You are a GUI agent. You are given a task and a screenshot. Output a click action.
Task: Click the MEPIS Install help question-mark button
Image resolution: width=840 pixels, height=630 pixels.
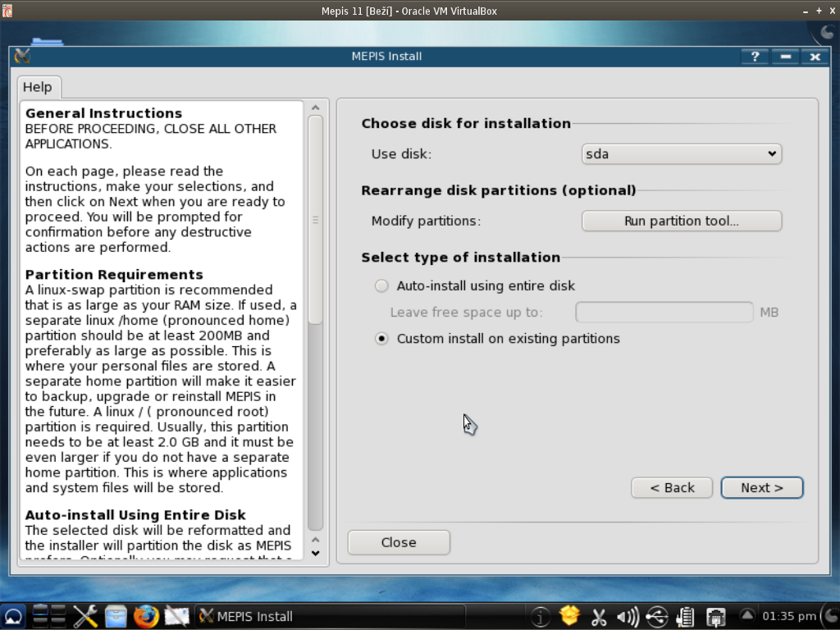click(755, 57)
